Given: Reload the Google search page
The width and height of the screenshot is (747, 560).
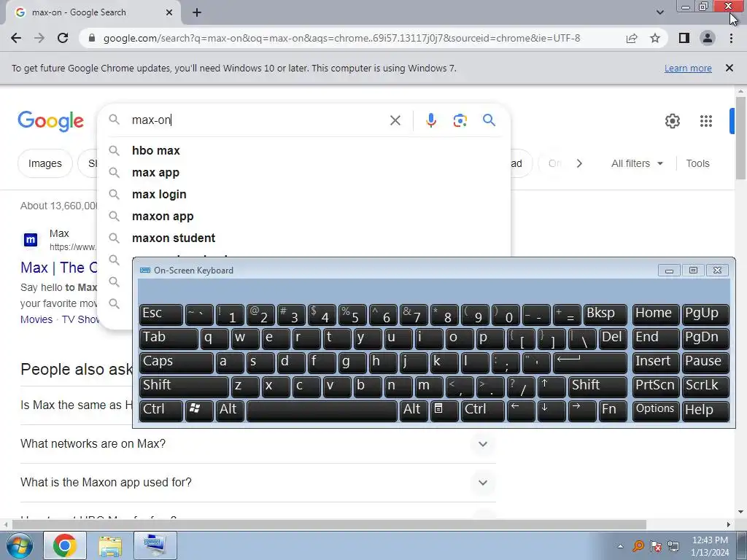Looking at the screenshot, I should 63,38.
